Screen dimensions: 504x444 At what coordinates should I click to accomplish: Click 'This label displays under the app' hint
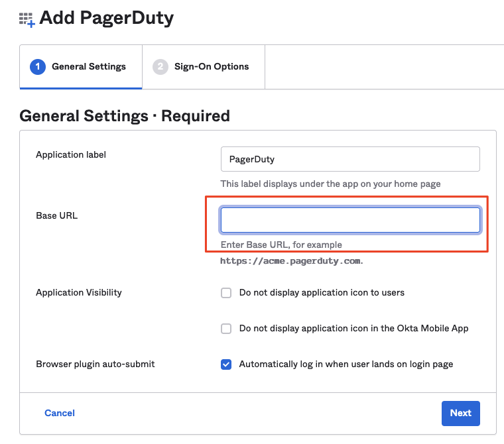(330, 184)
